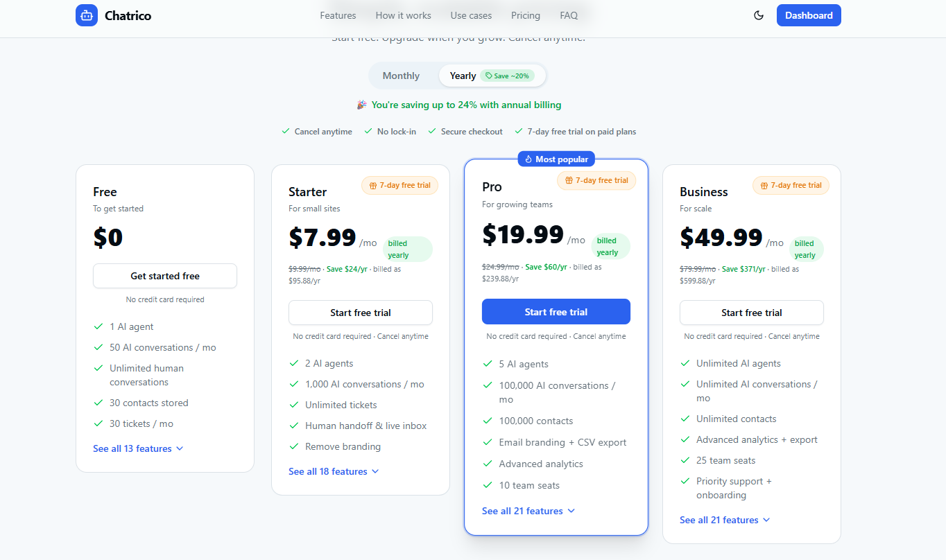
Task: Click the tag icon in Save ~20% badge
Action: coord(489,76)
